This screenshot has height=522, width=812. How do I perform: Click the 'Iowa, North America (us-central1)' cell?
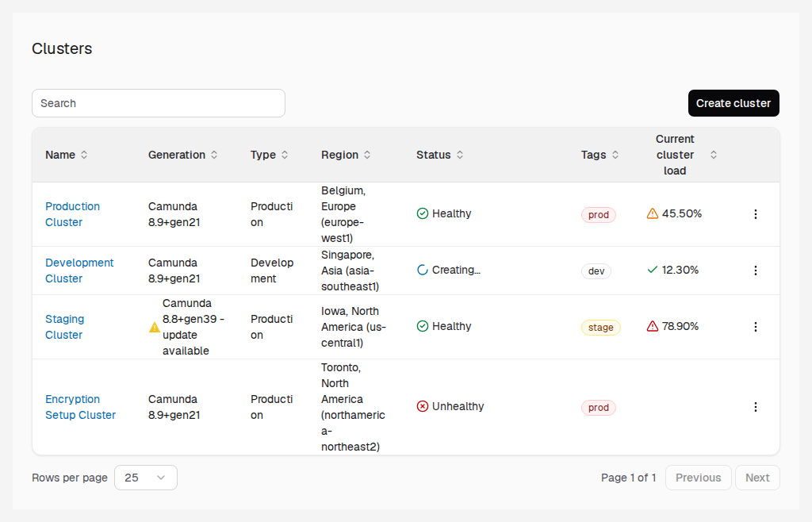point(354,328)
